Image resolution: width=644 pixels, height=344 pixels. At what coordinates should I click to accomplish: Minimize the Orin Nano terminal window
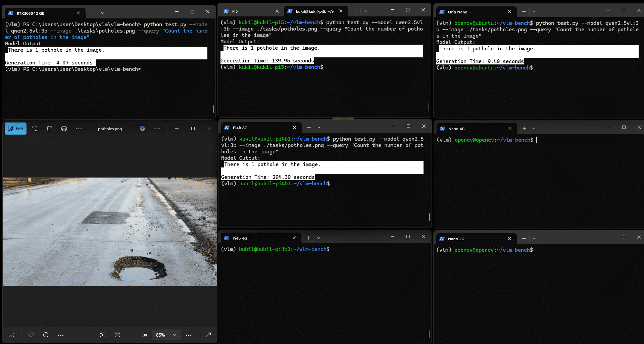(608, 10)
